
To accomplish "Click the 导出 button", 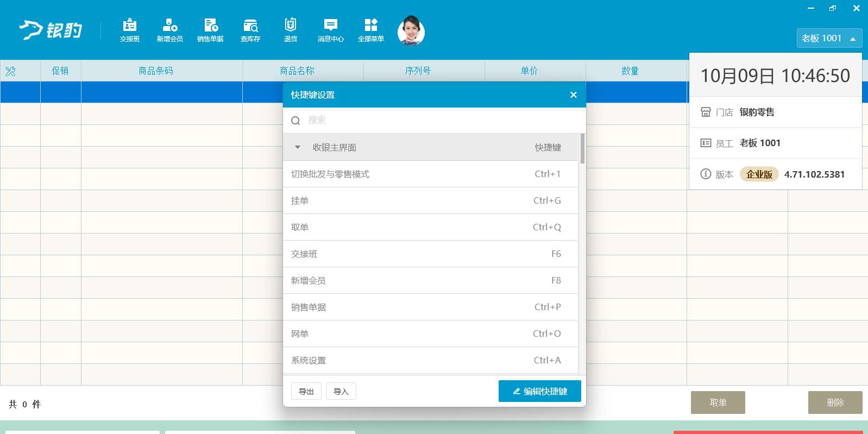I will pos(306,391).
